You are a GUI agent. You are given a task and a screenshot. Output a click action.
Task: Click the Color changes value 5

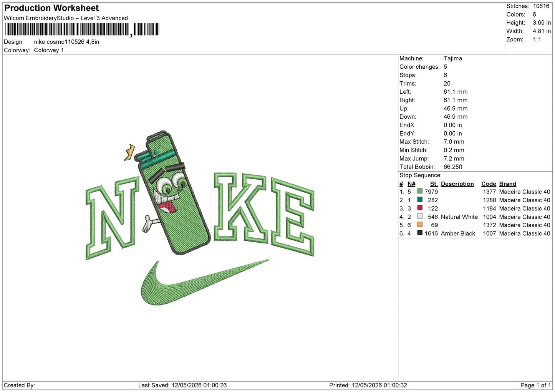click(x=445, y=67)
